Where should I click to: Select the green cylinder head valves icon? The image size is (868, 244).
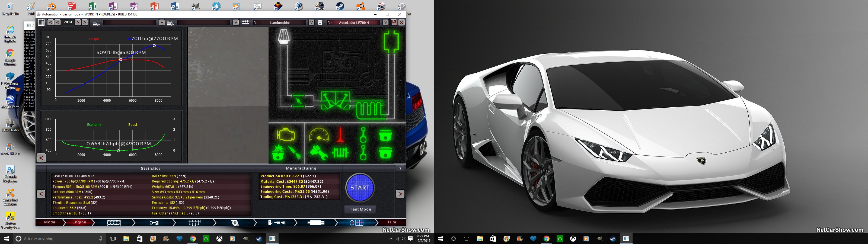[x=336, y=101]
